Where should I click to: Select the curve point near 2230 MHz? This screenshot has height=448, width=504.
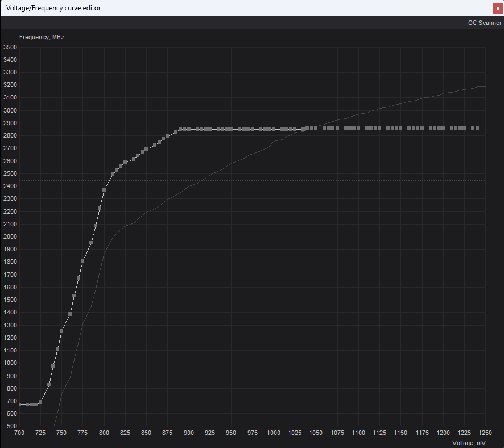100,208
